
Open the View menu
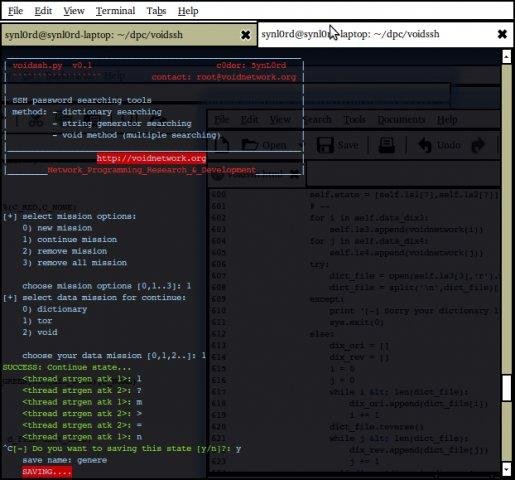point(74,11)
